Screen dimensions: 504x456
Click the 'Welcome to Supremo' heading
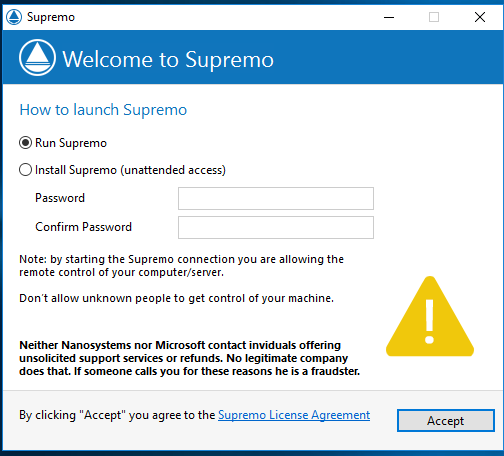coord(168,60)
